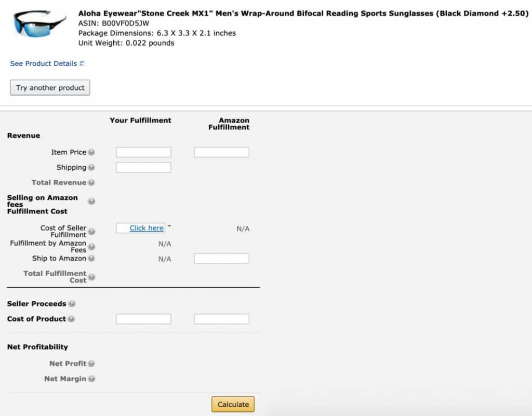The image size is (532, 416).
Task: Focus Item Price field under Amazon Fulfillment
Action: click(221, 152)
